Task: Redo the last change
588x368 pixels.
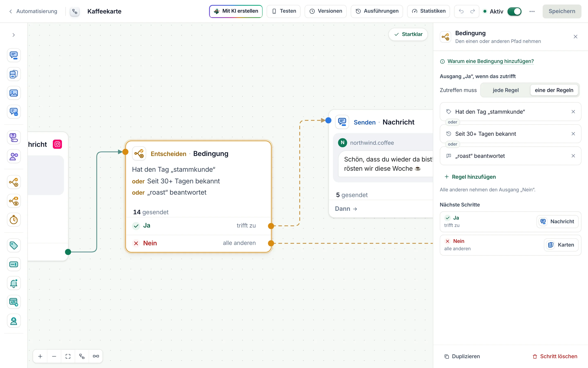Action: click(x=473, y=11)
